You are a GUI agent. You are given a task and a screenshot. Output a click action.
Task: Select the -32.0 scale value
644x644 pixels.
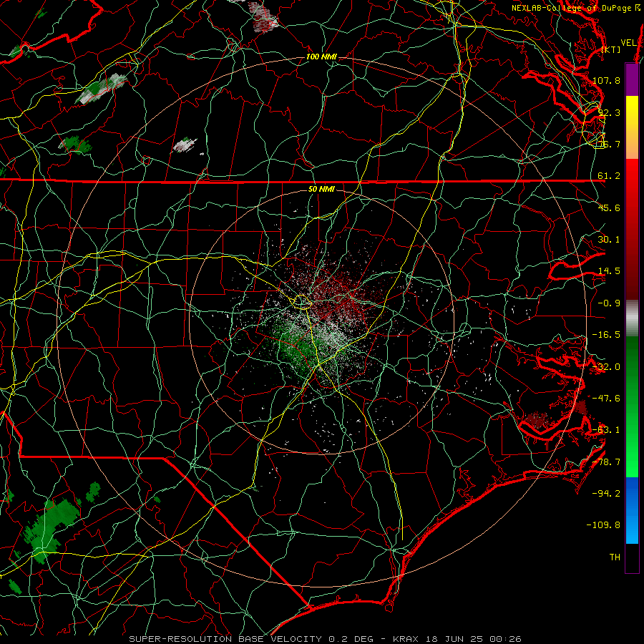(x=606, y=367)
